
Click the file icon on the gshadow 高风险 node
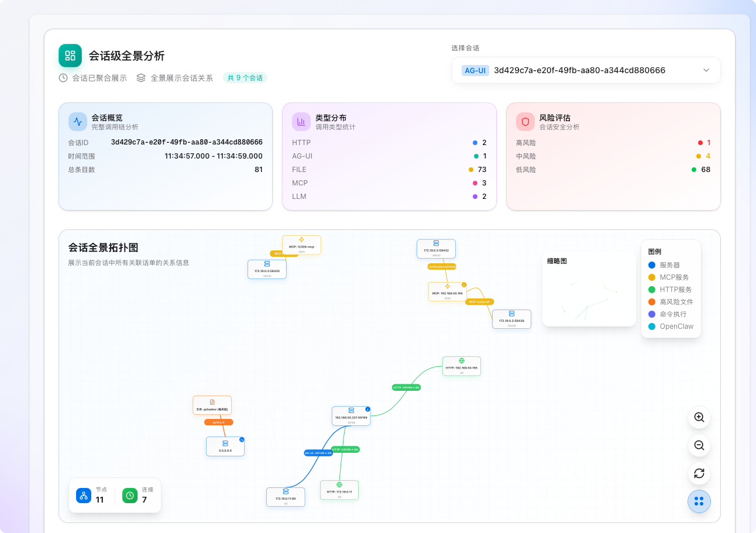[x=212, y=400]
